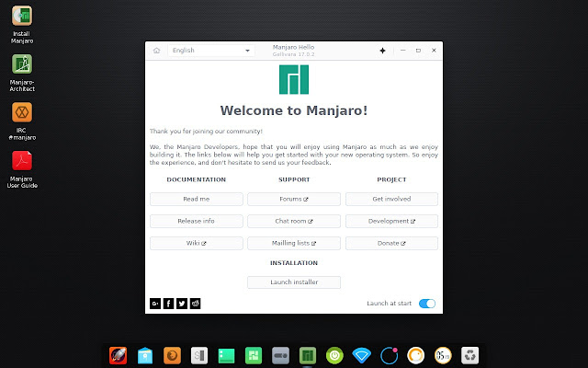The width and height of the screenshot is (588, 368).
Task: Maximize the Manjaro Hello window
Action: [418, 51]
